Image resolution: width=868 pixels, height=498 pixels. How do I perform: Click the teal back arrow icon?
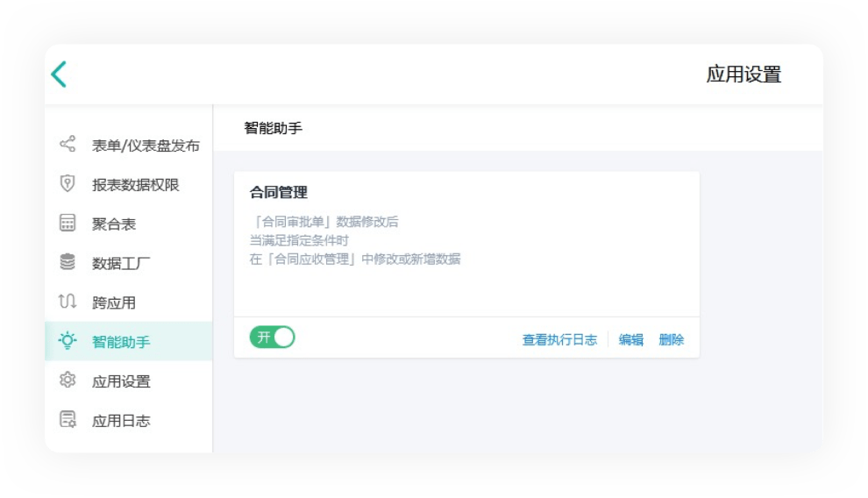tap(59, 75)
